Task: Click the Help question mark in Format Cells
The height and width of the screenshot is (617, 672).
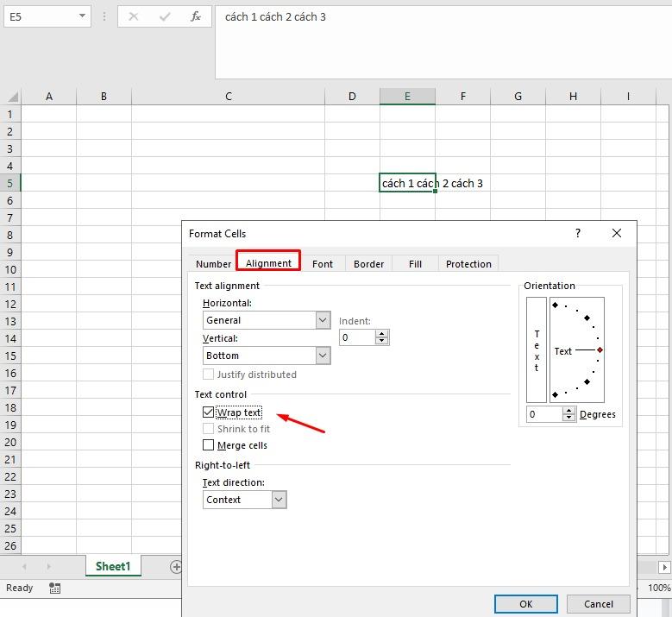Action: [578, 233]
